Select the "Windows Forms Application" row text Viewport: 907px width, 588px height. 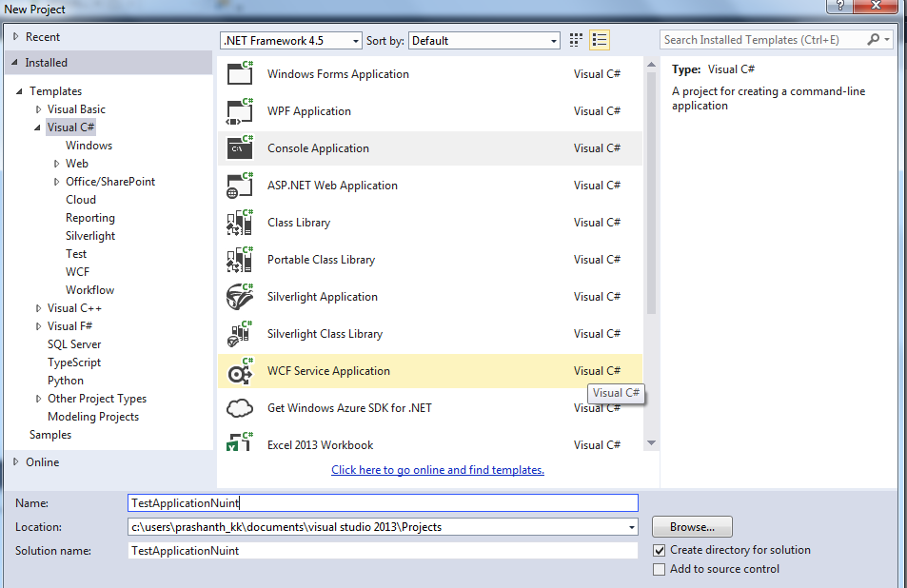pos(338,74)
